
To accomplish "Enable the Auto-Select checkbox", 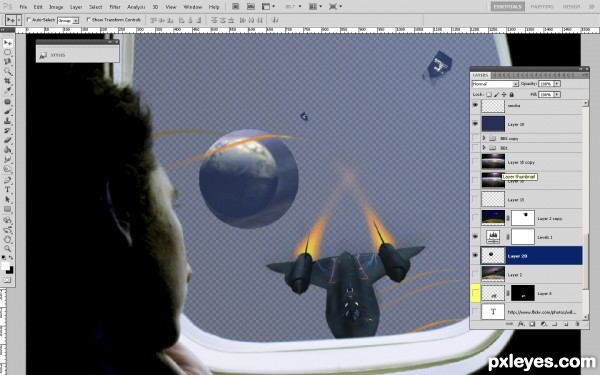I will pyautogui.click(x=29, y=20).
